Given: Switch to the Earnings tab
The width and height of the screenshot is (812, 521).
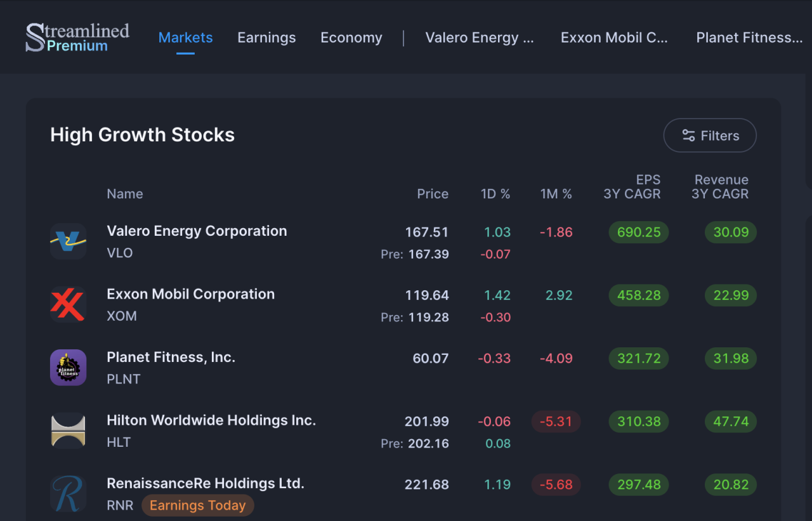Looking at the screenshot, I should pyautogui.click(x=266, y=37).
